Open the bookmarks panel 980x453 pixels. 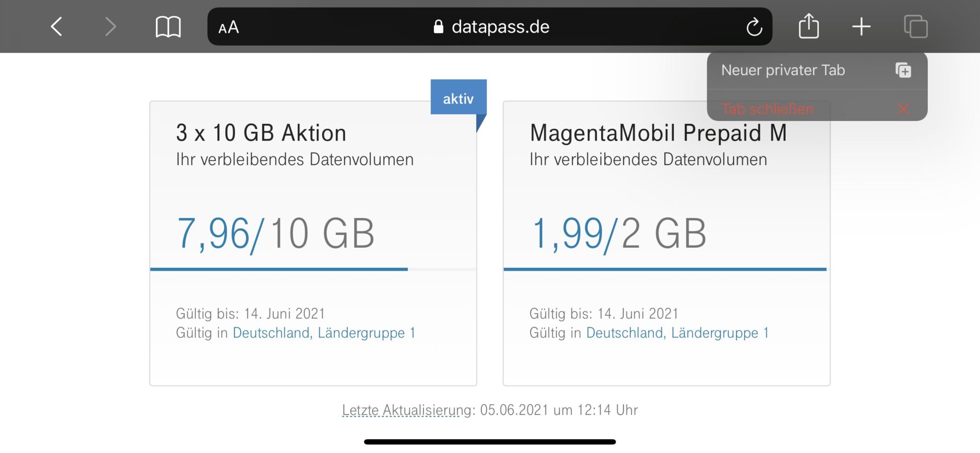[x=168, y=26]
